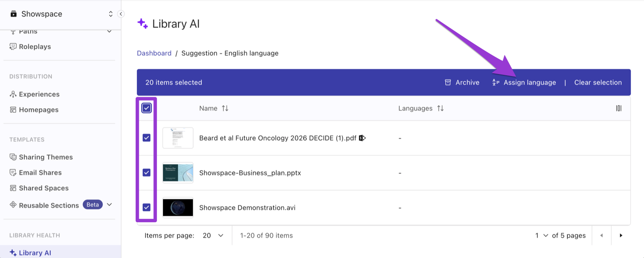Uncheck the Showspace-Business_plan.pptx checkbox
Screen dimensions: 644x258
point(147,172)
